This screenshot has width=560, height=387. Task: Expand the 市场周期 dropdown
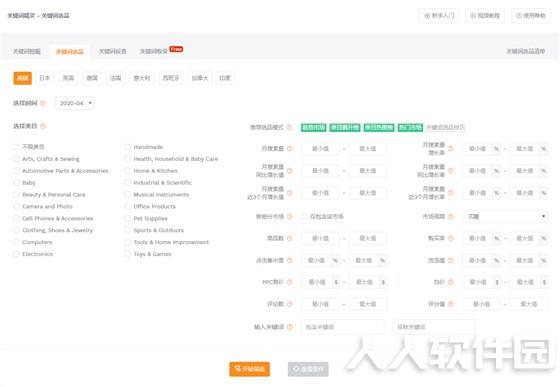[x=506, y=216]
